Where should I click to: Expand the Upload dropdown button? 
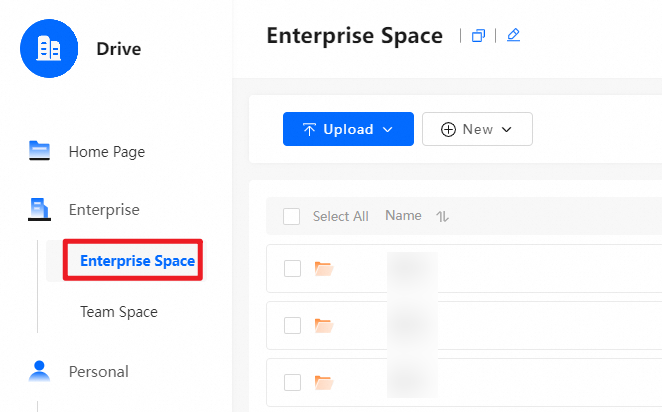348,129
